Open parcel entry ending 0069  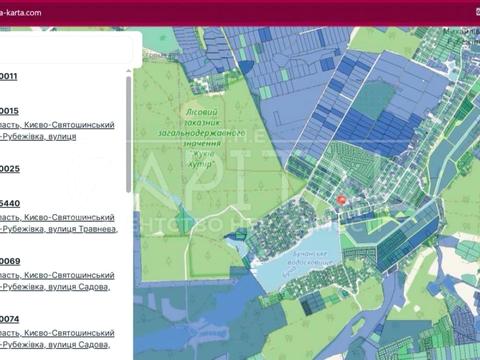click(10, 261)
